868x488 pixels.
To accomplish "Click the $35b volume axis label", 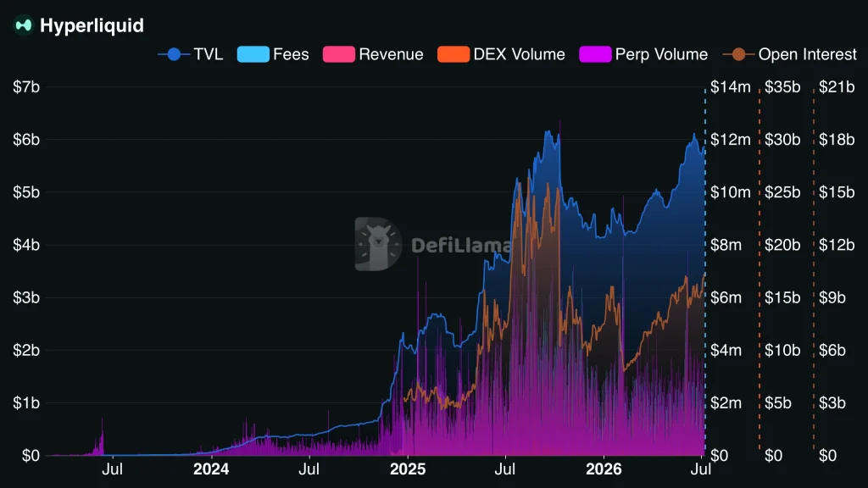I will [x=782, y=87].
